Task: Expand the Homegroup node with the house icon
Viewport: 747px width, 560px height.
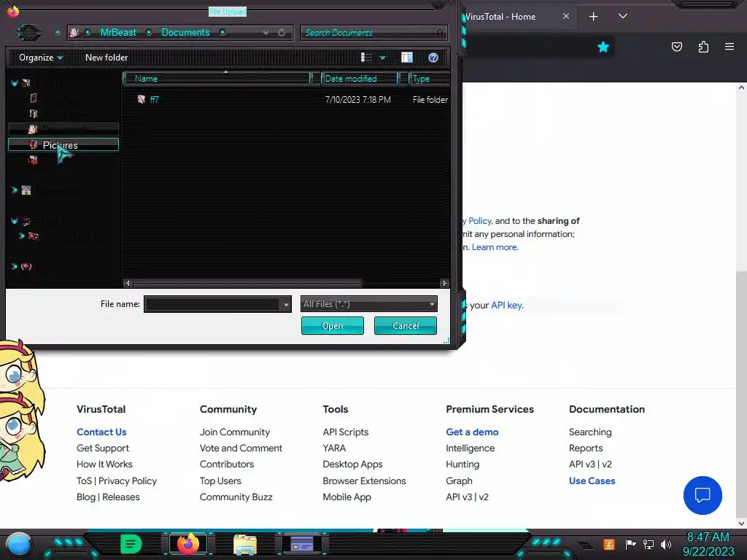Action: click(15, 190)
